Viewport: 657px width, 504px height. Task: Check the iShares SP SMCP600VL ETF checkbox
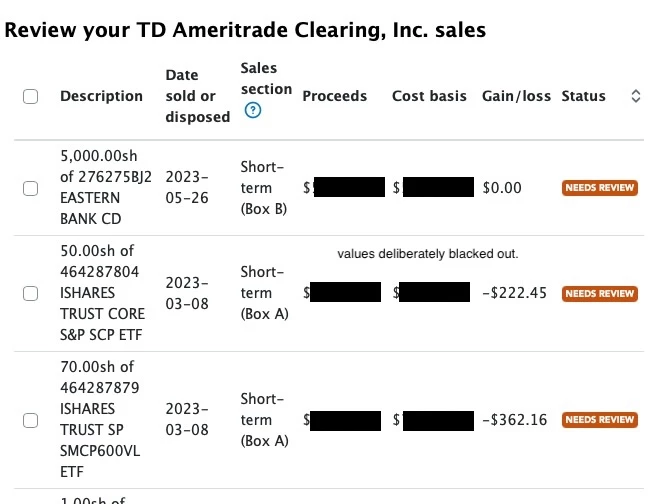click(31, 420)
